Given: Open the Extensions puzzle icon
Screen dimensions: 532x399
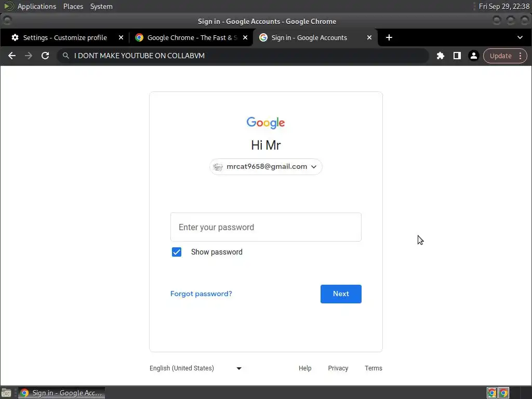Looking at the screenshot, I should coord(441,56).
